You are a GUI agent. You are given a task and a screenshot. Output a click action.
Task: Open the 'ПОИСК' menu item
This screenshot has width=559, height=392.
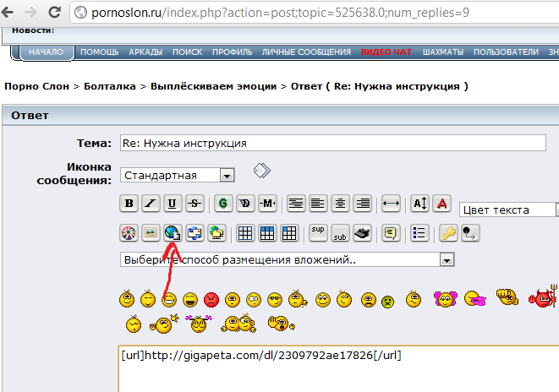point(187,52)
